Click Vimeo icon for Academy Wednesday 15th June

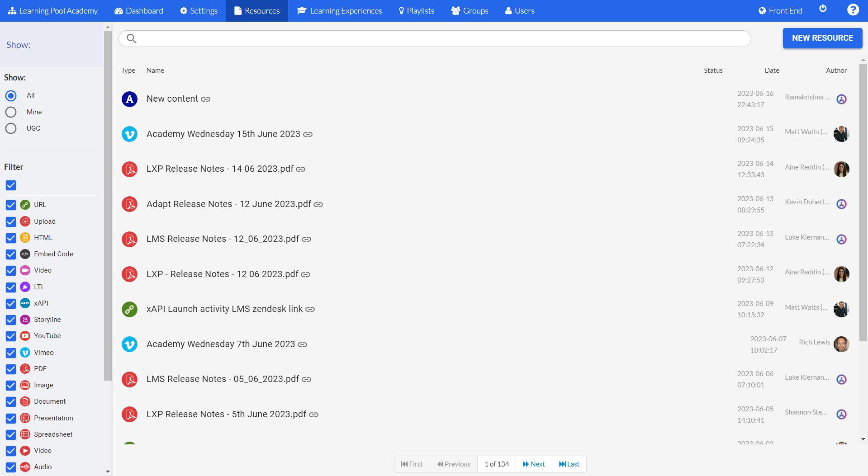click(x=130, y=134)
